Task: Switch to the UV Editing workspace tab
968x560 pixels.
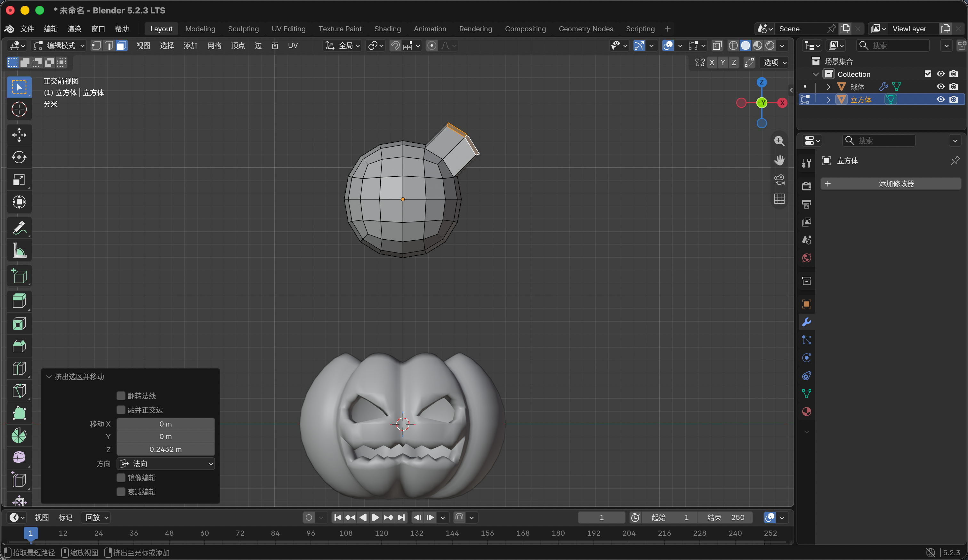Action: 288,29
